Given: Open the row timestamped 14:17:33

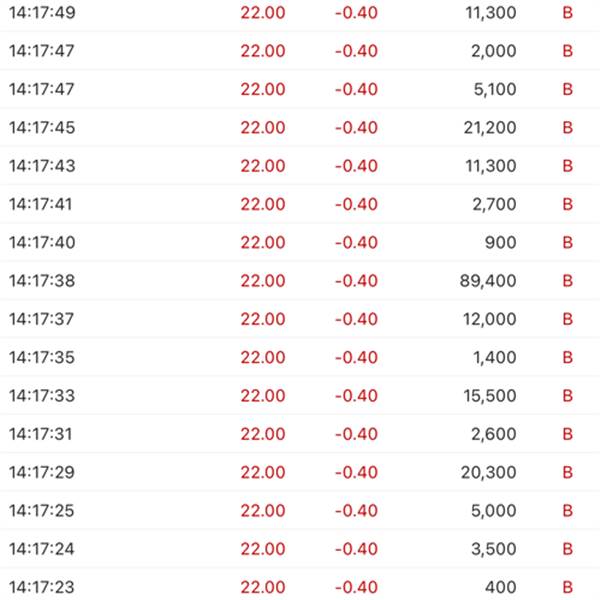Looking at the screenshot, I should pos(300,395).
